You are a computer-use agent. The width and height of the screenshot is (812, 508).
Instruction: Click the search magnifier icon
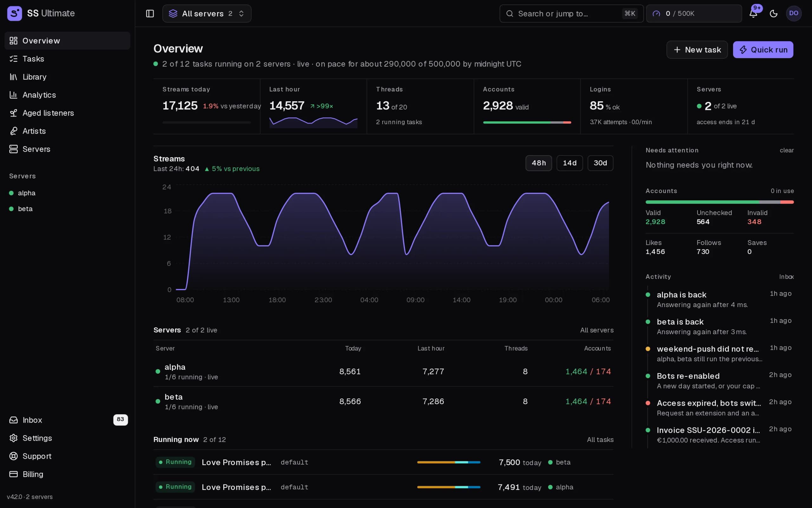(510, 13)
